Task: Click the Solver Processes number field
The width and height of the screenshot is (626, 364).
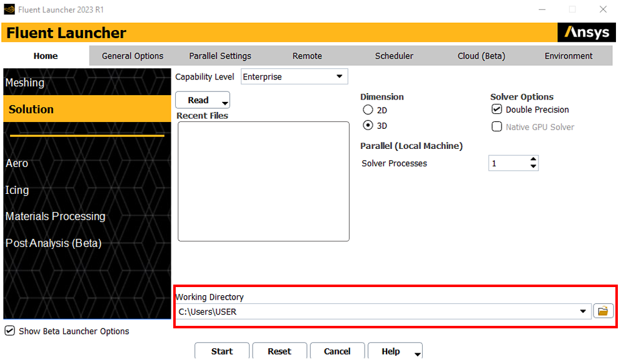Action: pyautogui.click(x=508, y=163)
